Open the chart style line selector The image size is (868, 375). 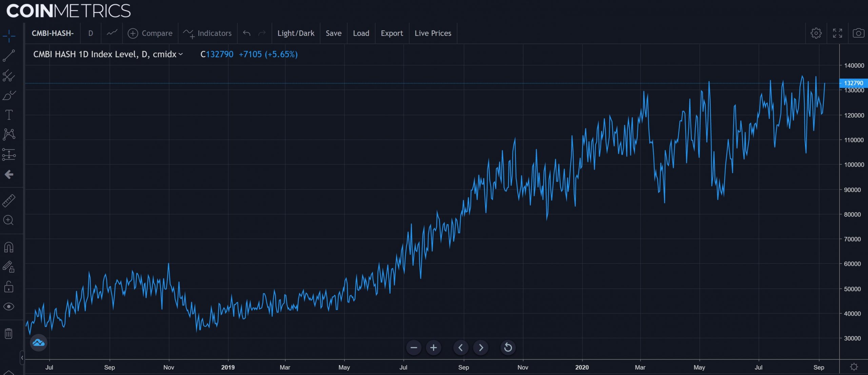click(x=112, y=33)
